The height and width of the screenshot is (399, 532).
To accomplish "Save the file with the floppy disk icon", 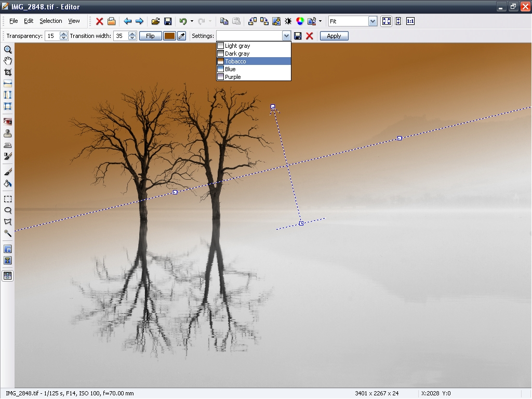I will click(168, 21).
